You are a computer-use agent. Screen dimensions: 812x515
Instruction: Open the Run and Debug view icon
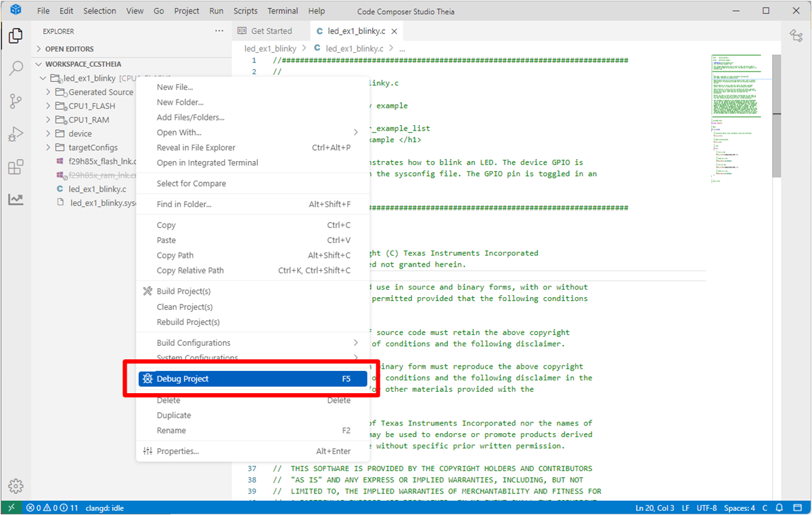16,135
